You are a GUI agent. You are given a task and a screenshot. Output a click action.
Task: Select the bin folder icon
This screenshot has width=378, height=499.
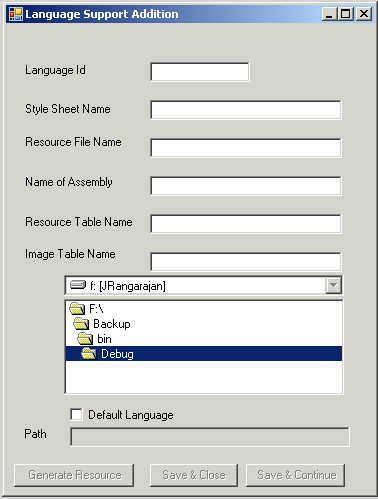point(85,339)
